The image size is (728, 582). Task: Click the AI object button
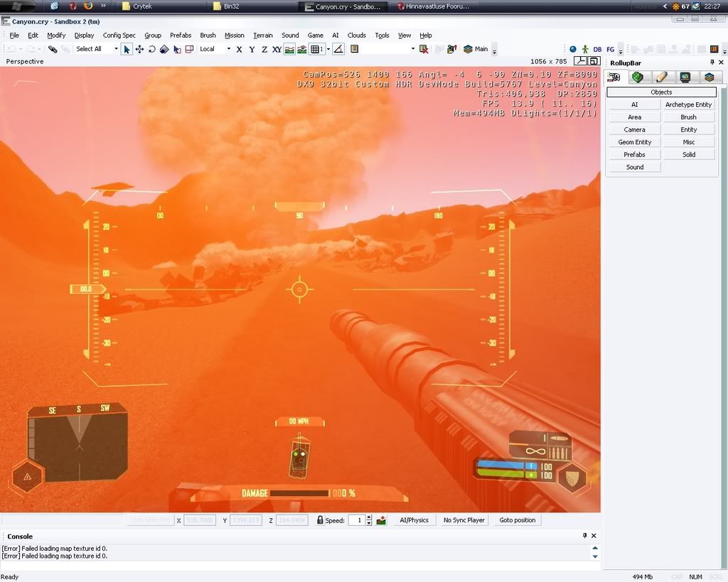tap(635, 104)
